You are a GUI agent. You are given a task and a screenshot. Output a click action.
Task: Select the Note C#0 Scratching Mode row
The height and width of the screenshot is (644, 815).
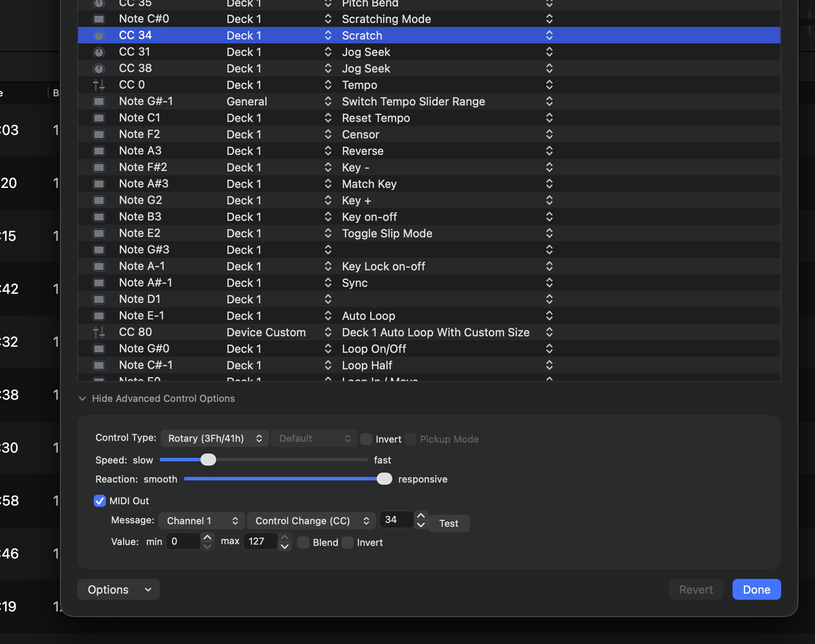coord(429,19)
